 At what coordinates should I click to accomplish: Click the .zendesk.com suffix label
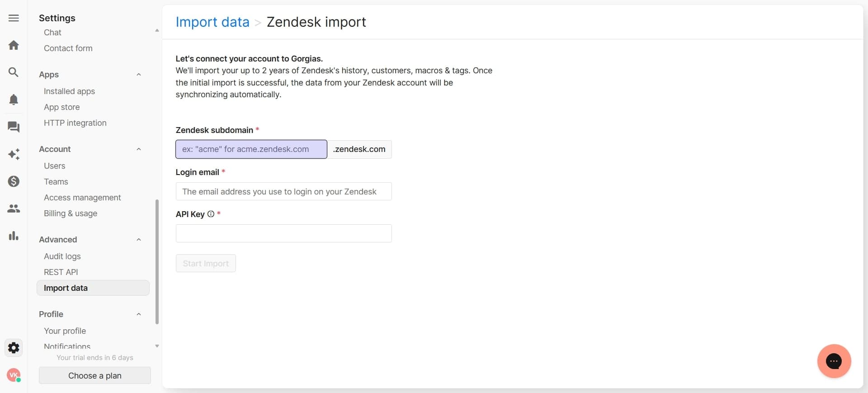coord(359,149)
